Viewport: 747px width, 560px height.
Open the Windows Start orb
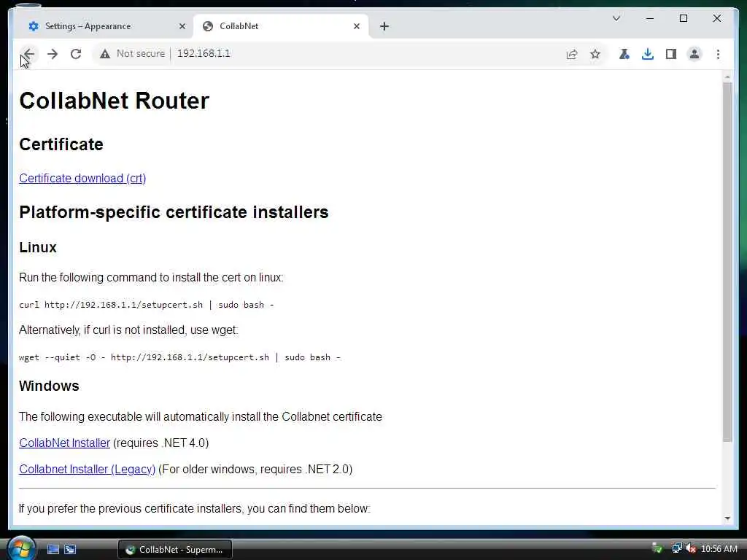[20, 548]
